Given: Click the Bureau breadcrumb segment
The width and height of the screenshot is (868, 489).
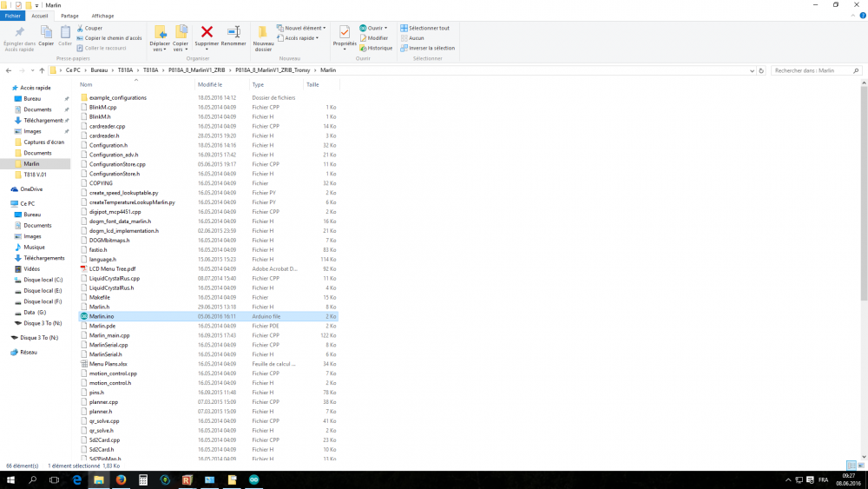Looking at the screenshot, I should point(99,70).
